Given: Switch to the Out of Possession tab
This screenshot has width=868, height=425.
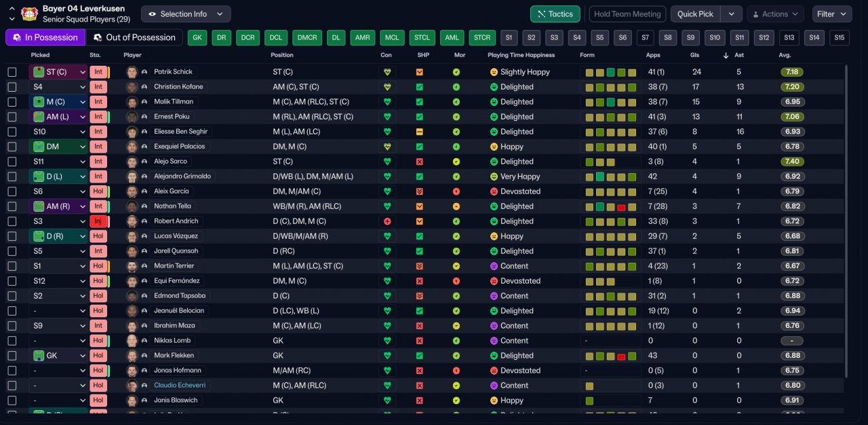Looking at the screenshot, I should [134, 37].
